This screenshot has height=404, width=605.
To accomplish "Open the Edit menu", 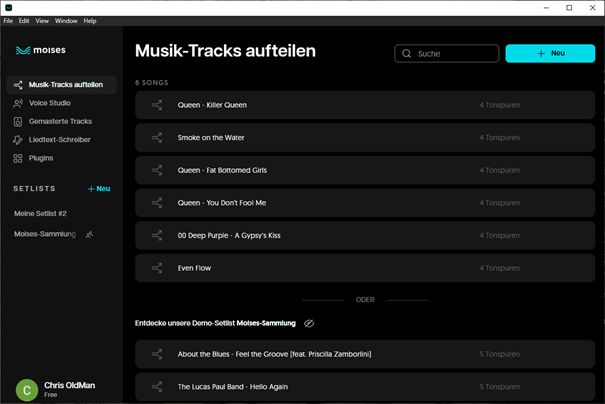I will click(x=24, y=21).
